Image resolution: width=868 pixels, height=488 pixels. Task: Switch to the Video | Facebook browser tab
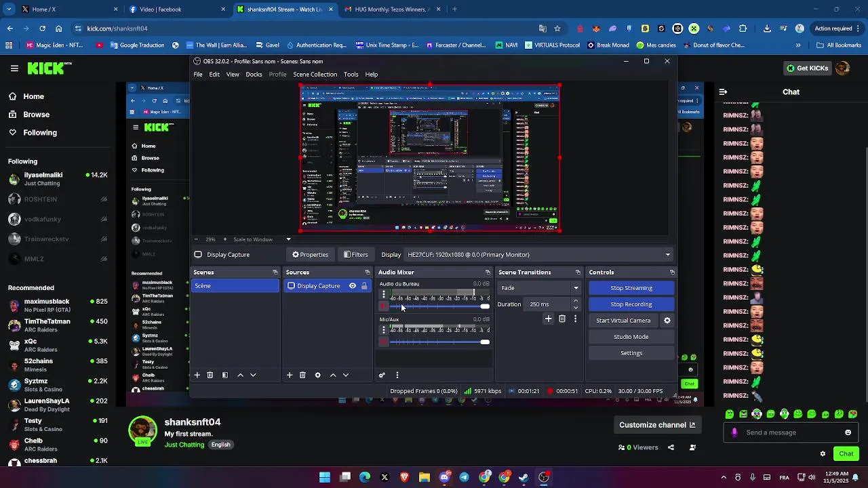(x=176, y=9)
